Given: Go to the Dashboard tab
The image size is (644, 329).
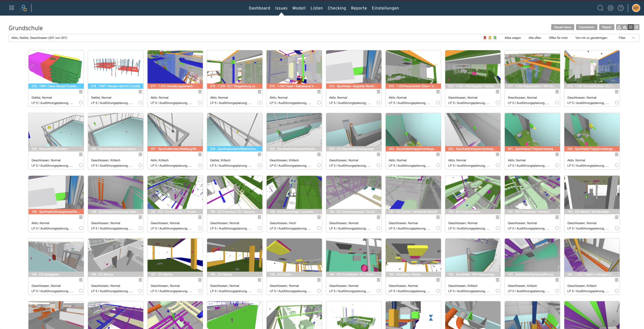Looking at the screenshot, I should (x=259, y=8).
